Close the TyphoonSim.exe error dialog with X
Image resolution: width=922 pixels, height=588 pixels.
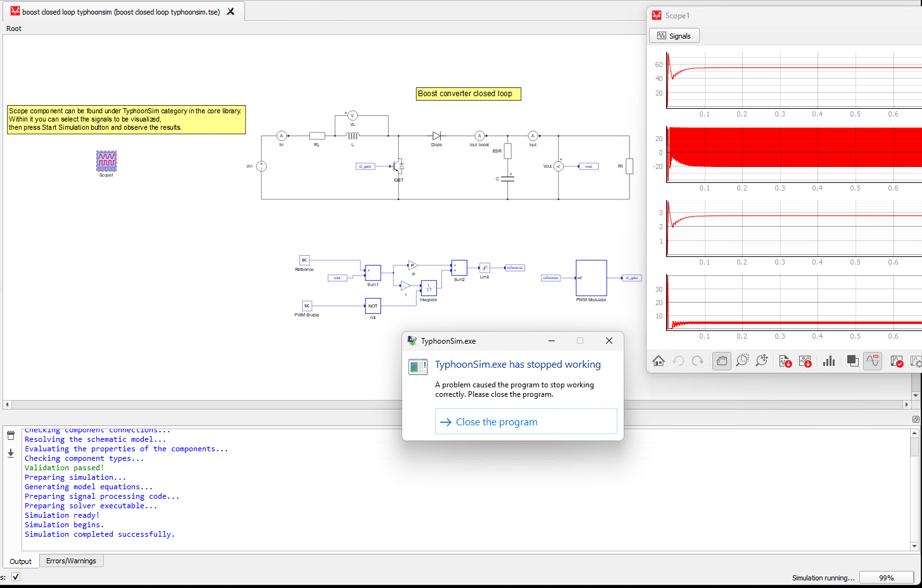pos(609,341)
